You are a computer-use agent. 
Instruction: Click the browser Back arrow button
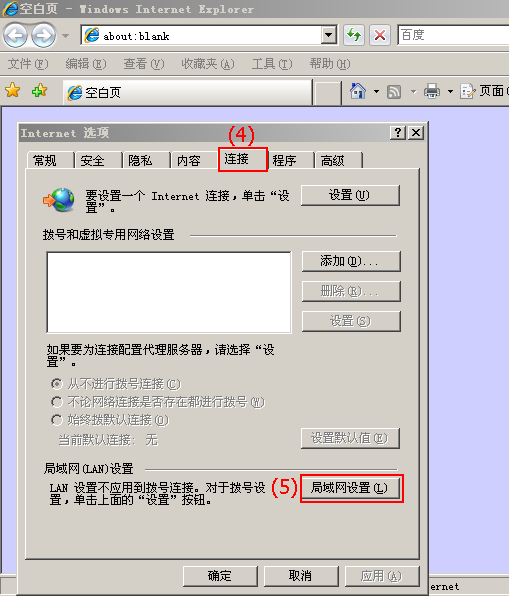point(15,36)
